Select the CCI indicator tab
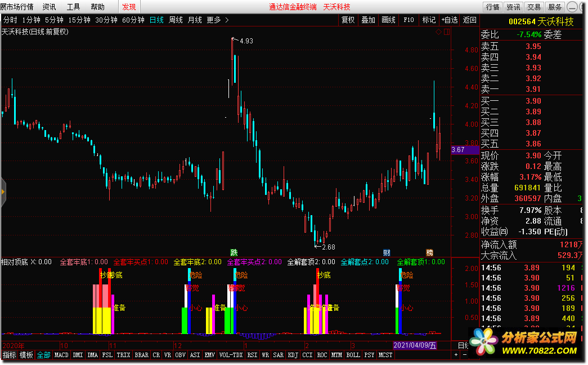Viewport: 588px width, 365px height. (307, 355)
